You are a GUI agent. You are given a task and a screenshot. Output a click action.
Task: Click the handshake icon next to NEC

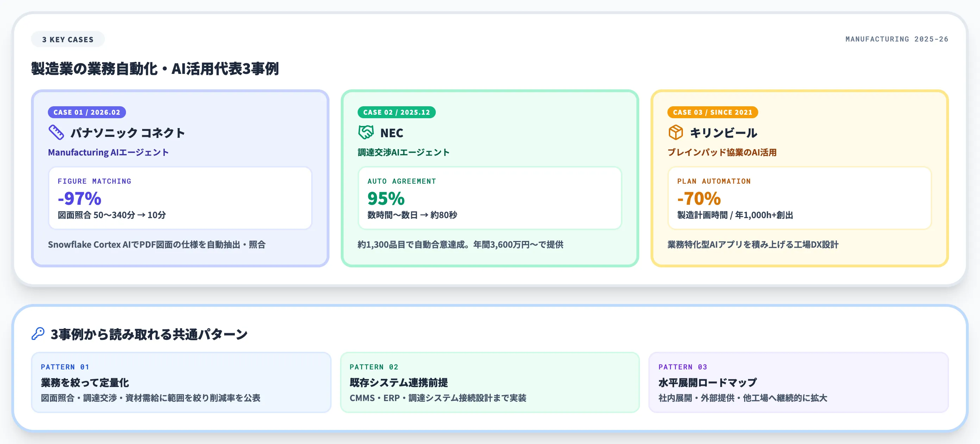pos(366,133)
